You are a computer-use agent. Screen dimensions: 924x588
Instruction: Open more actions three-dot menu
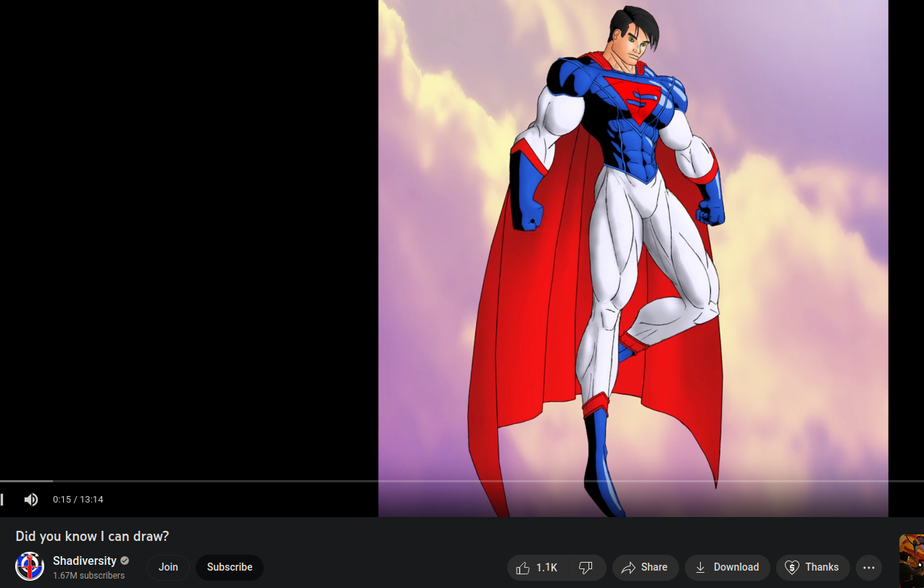[x=868, y=568]
